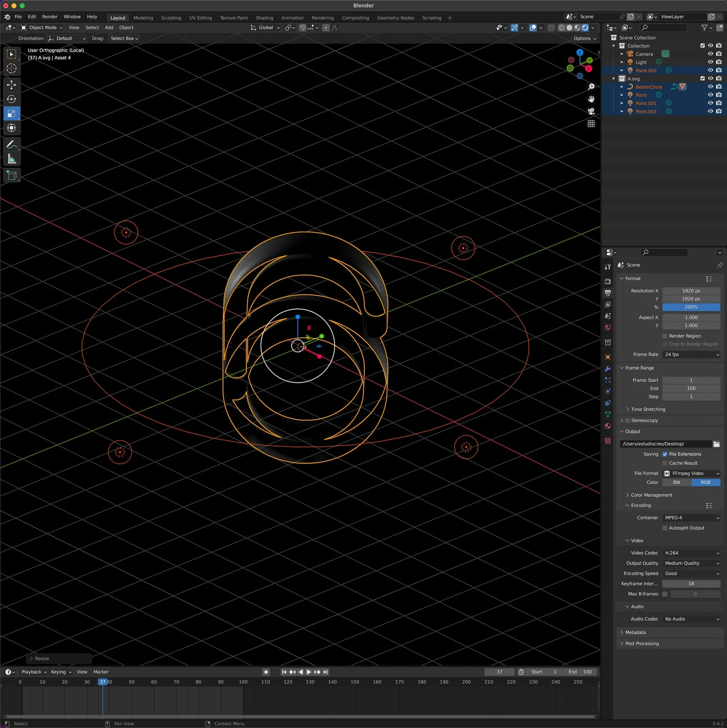The width and height of the screenshot is (727, 728).
Task: Select the Rotate tool
Action: (11, 99)
